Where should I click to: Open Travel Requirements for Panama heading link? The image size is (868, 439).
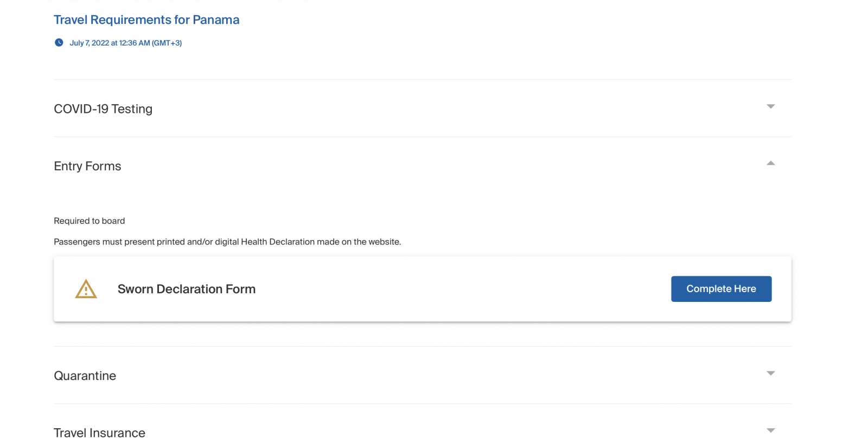tap(146, 20)
